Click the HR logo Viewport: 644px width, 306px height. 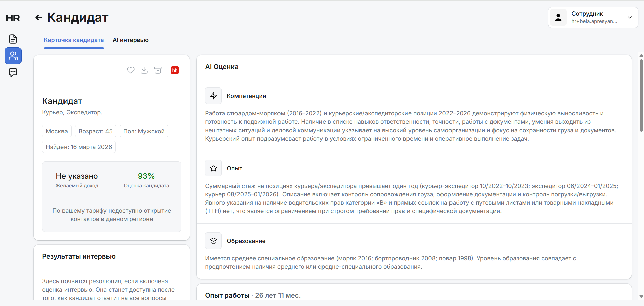pos(13,18)
